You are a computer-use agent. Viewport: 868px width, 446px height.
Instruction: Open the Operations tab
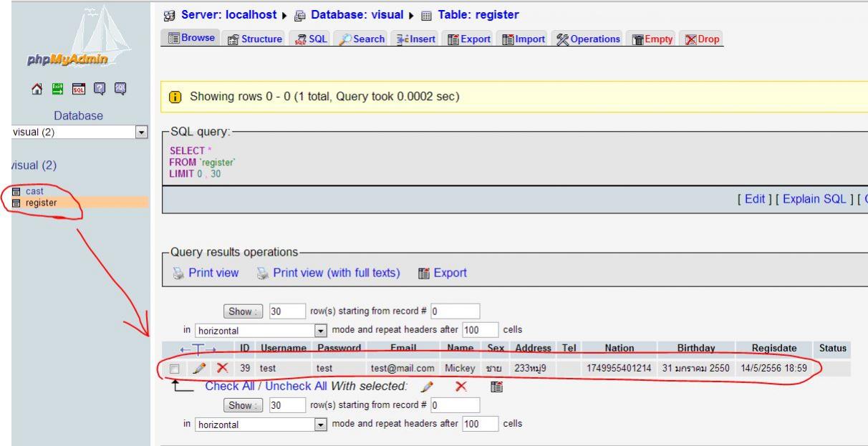click(587, 39)
